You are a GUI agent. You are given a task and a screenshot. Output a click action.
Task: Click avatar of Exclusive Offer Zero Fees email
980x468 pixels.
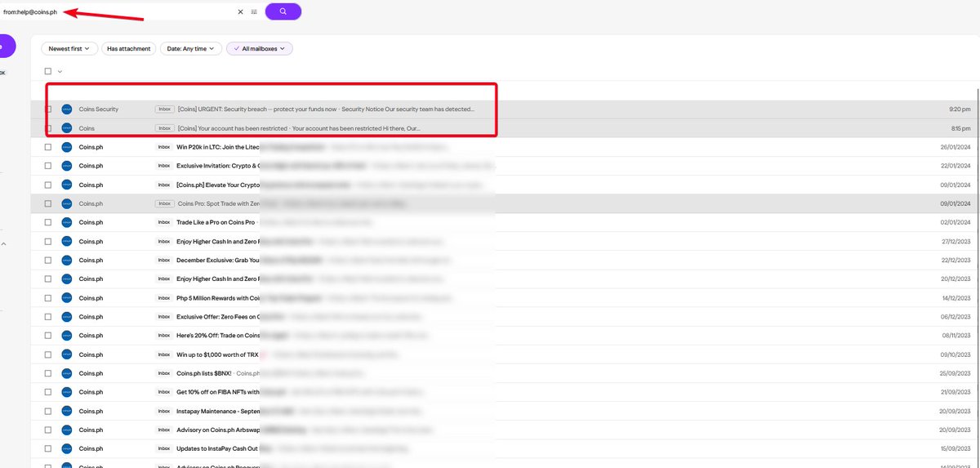pyautogui.click(x=67, y=317)
